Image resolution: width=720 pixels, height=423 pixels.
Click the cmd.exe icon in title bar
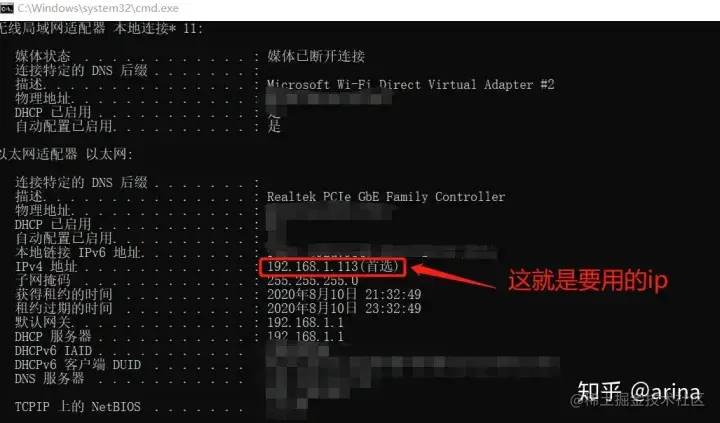pos(7,8)
